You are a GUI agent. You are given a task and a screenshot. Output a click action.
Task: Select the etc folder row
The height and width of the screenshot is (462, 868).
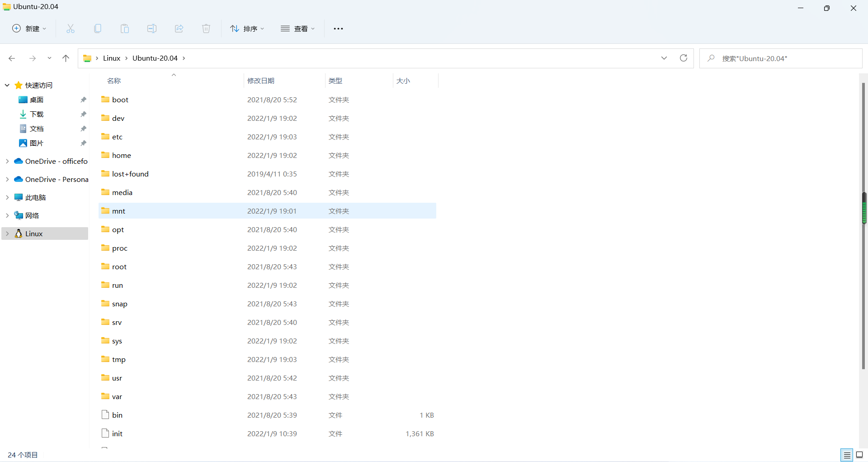pos(267,137)
